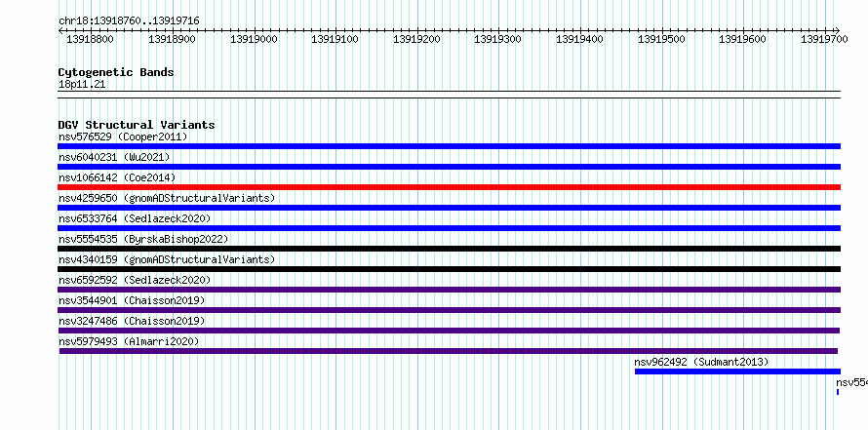
Task: Click ruler position 13918900
Action: click(173, 39)
